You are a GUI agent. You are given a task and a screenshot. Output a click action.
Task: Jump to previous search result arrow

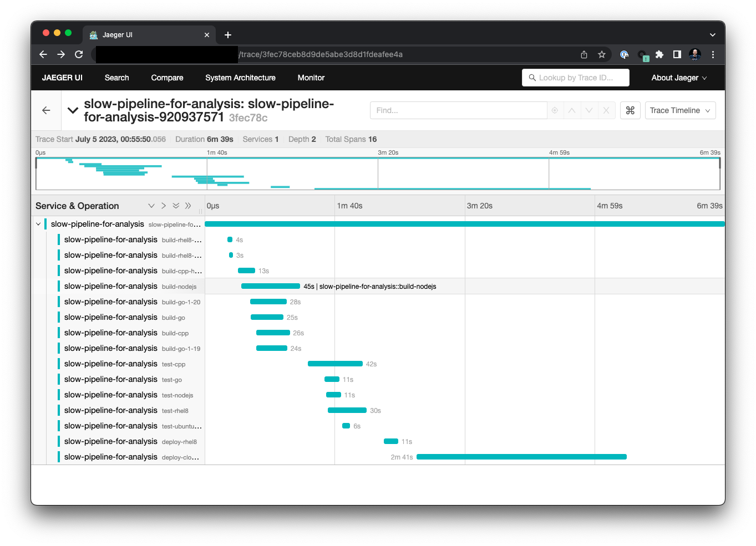click(x=572, y=110)
